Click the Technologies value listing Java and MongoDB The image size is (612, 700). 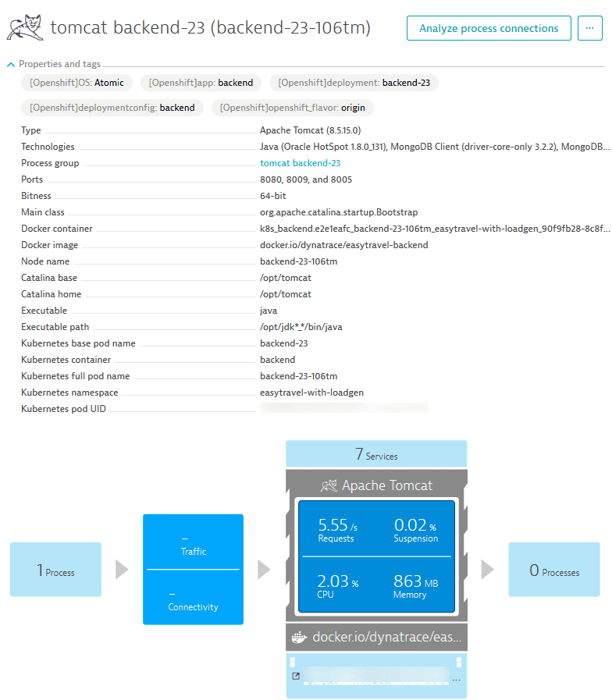(x=435, y=147)
